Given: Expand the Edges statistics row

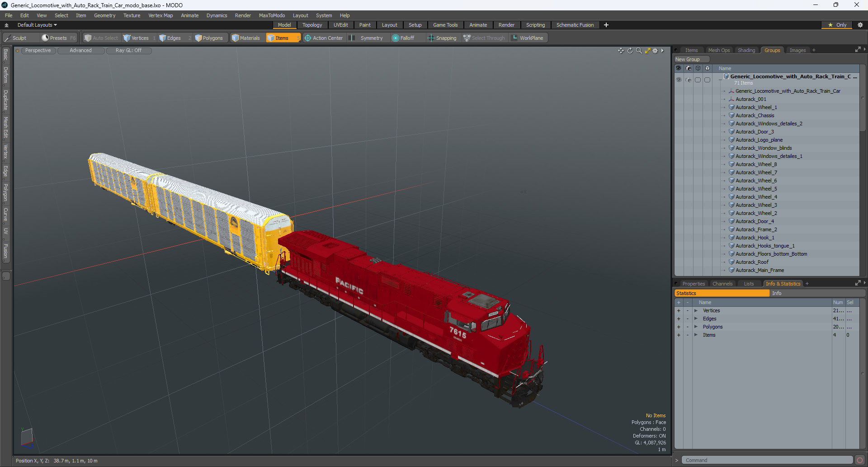Looking at the screenshot, I should [x=696, y=319].
